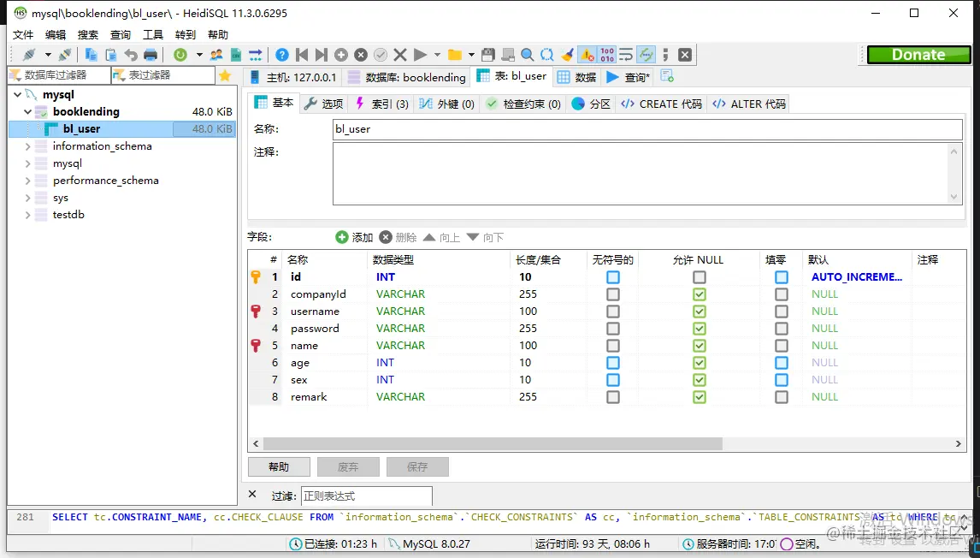Collapse the booklending database node
This screenshot has height=558, width=980.
[x=27, y=112]
